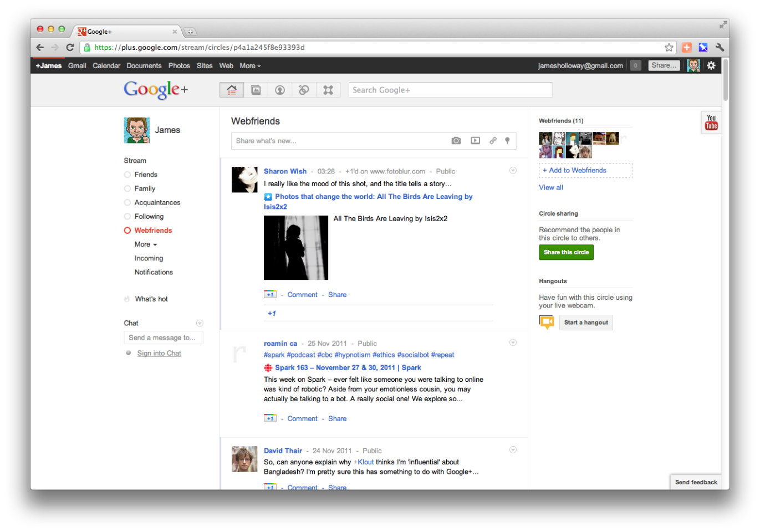
Task: Click the orange plus browser extension icon
Action: pyautogui.click(x=686, y=48)
